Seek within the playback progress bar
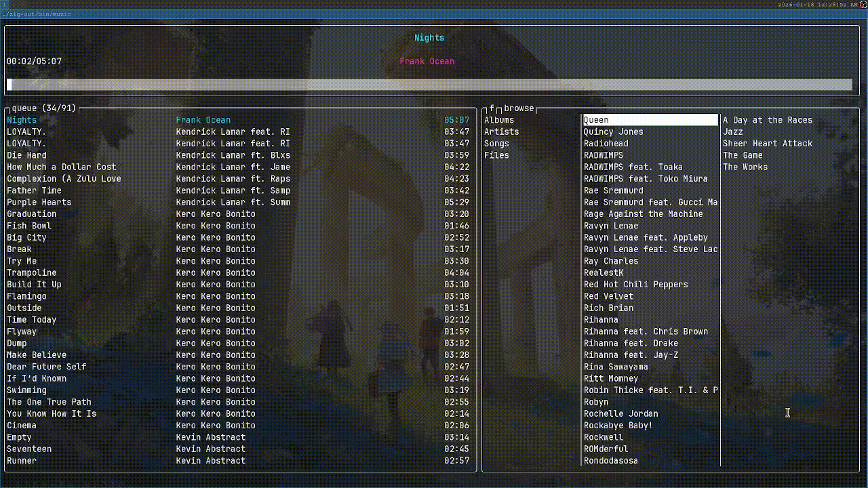Screen dimensions: 868x488 coord(429,85)
